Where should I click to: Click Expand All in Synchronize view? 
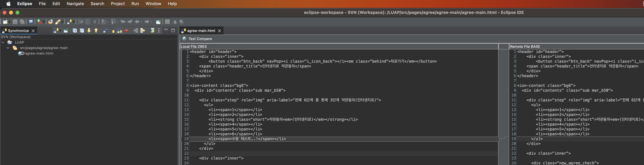point(75,31)
